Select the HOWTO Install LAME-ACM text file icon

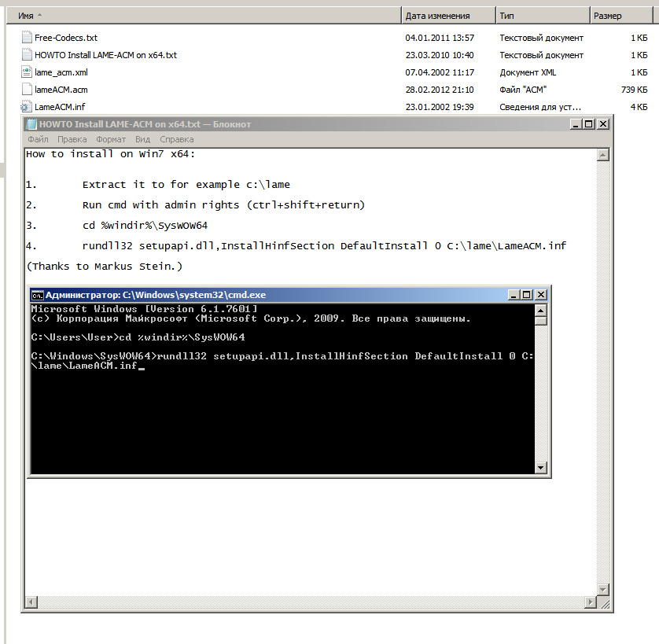(x=27, y=54)
